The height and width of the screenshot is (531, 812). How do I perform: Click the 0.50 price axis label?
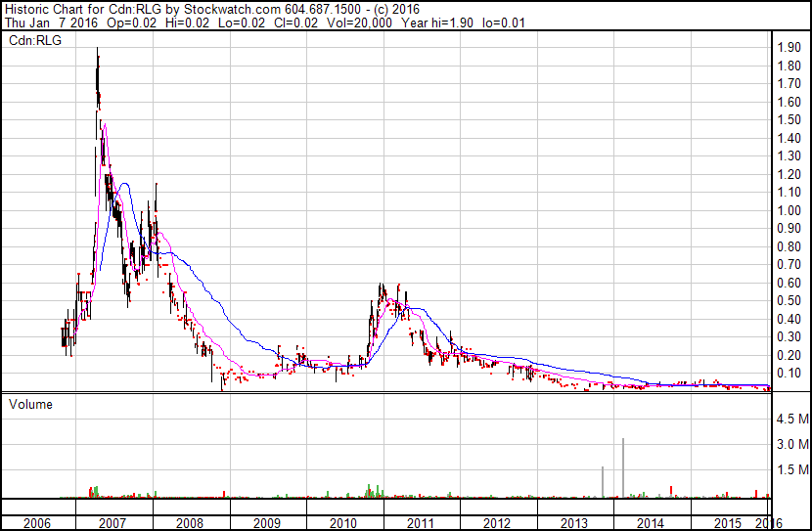click(789, 300)
